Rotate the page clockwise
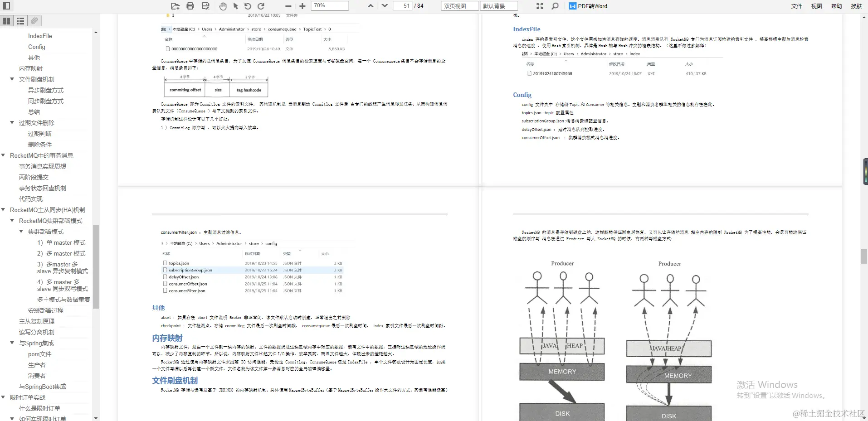This screenshot has height=421, width=868. click(261, 6)
